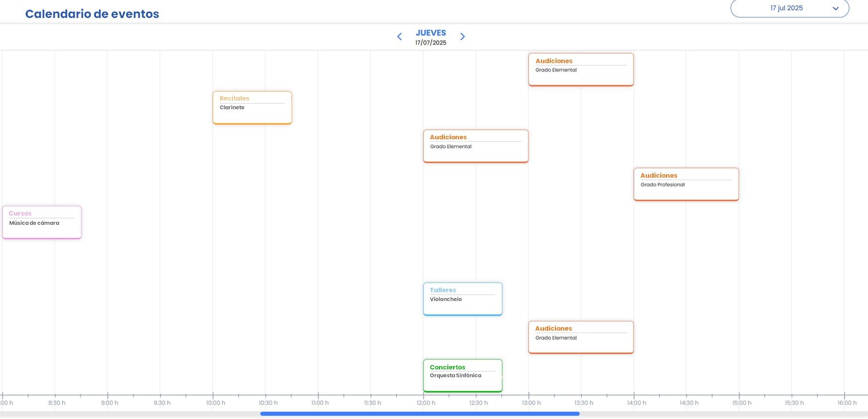This screenshot has width=868, height=419.
Task: Click the 15:00 h time marker
Action: 742,403
